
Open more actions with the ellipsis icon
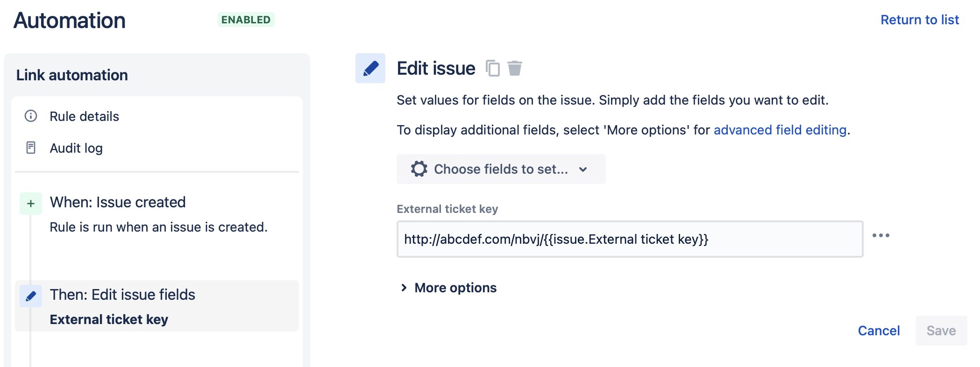pos(882,236)
